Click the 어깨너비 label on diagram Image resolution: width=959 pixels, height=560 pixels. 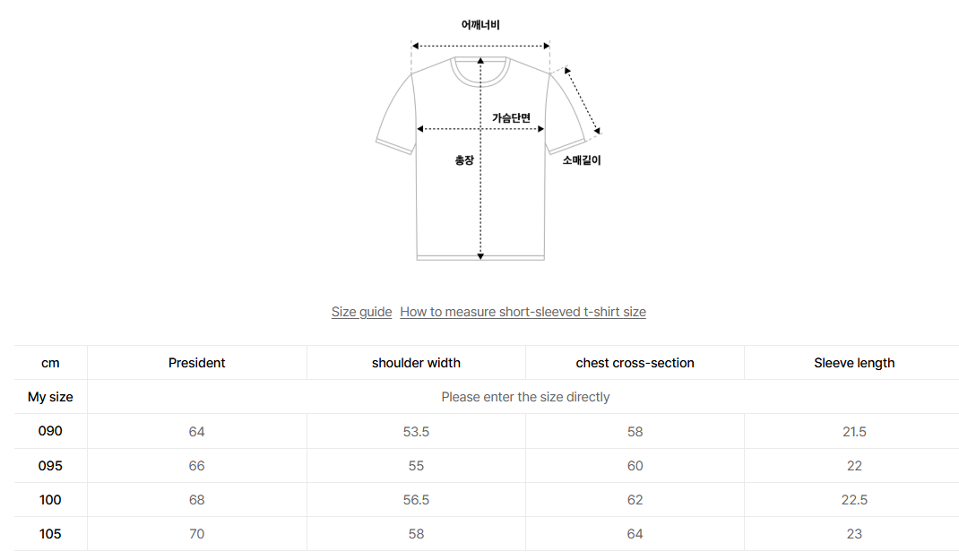(480, 24)
